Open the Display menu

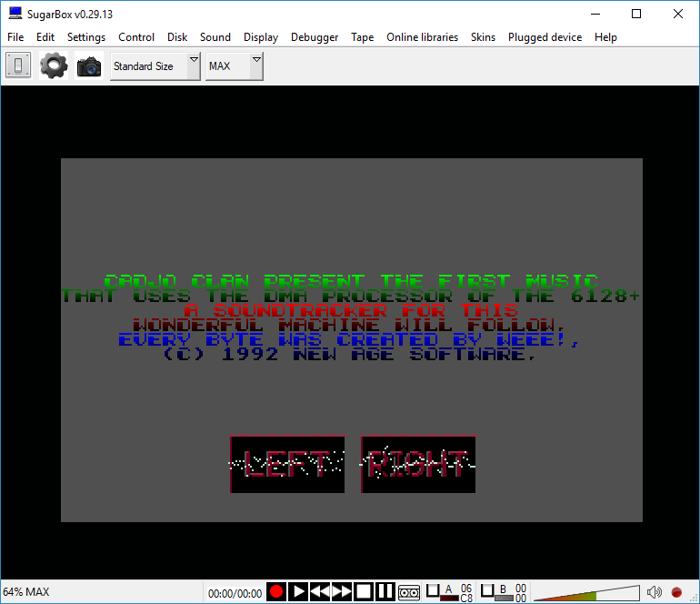pos(261,37)
